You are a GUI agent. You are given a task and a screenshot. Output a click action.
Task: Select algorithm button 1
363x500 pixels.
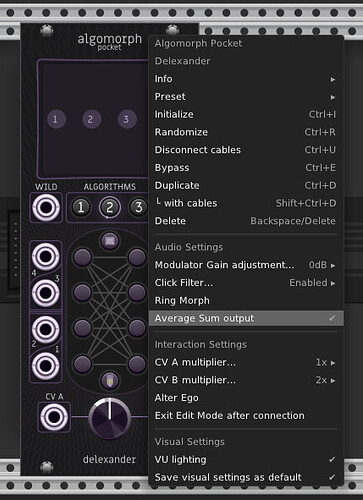tap(81, 207)
